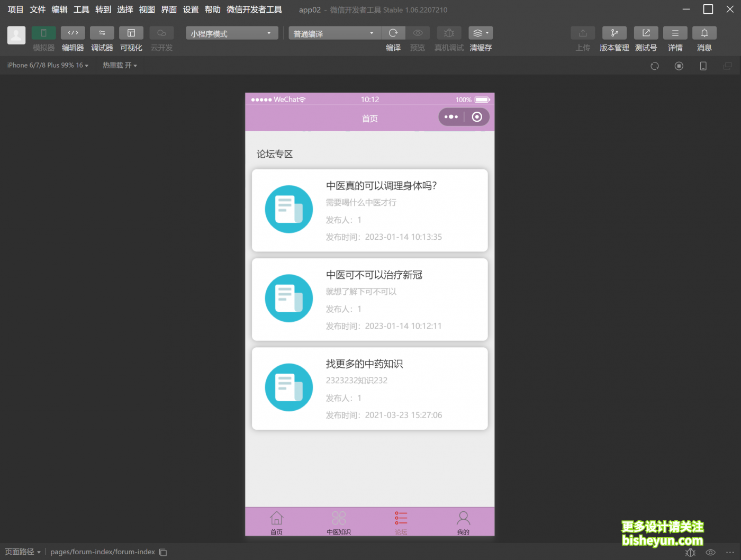Click the document icon of 中医可不可以治疗新冠 post
741x560 pixels.
[289, 298]
